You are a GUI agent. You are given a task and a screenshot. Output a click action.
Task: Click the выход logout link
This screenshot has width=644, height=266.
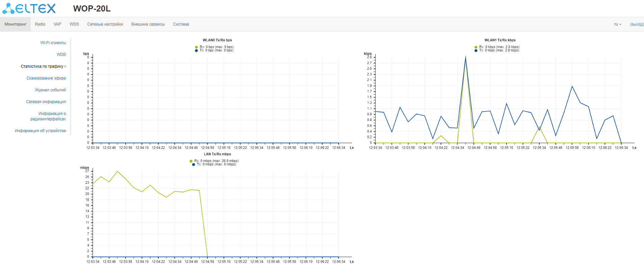point(637,24)
